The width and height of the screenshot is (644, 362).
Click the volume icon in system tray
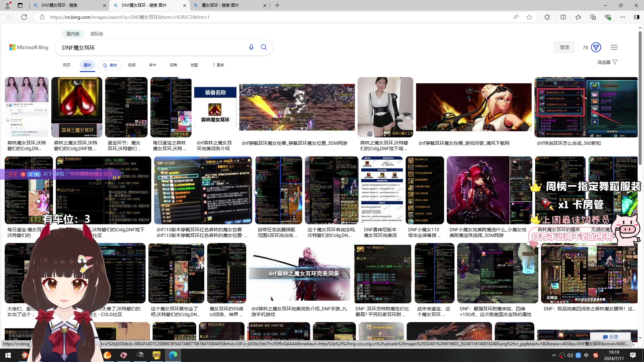[x=570, y=355]
